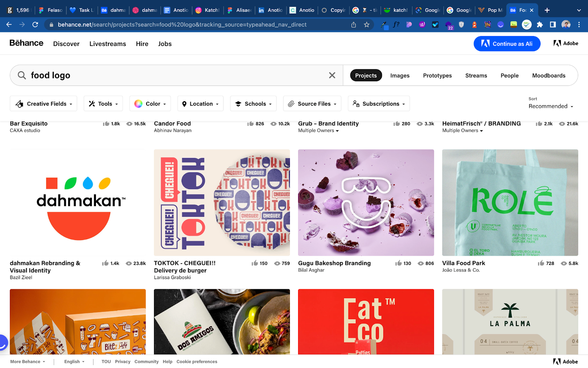
Task: Click the Continue as Ali button
Action: point(507,44)
